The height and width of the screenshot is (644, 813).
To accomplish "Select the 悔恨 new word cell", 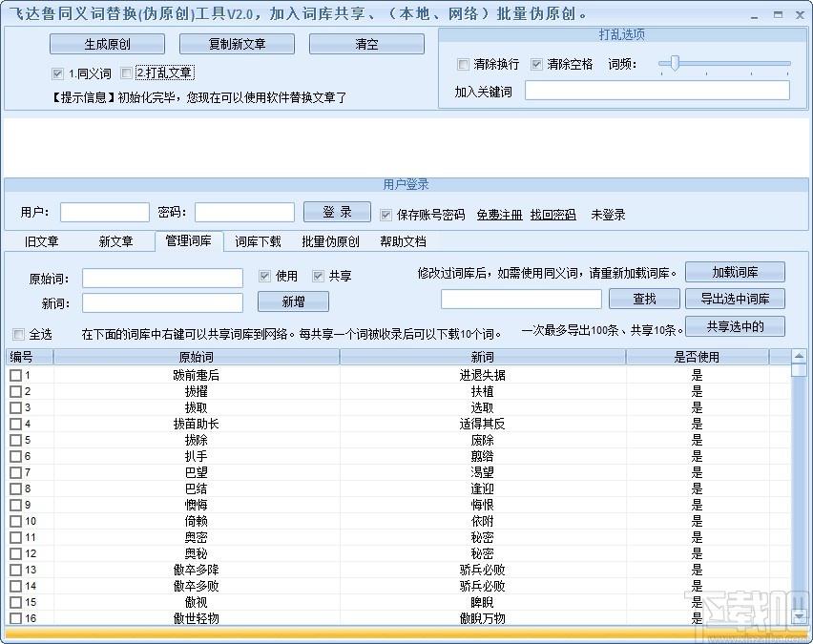I will click(x=482, y=505).
